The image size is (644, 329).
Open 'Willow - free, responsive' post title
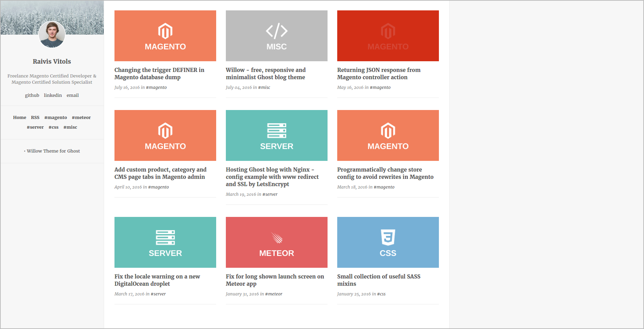click(266, 74)
